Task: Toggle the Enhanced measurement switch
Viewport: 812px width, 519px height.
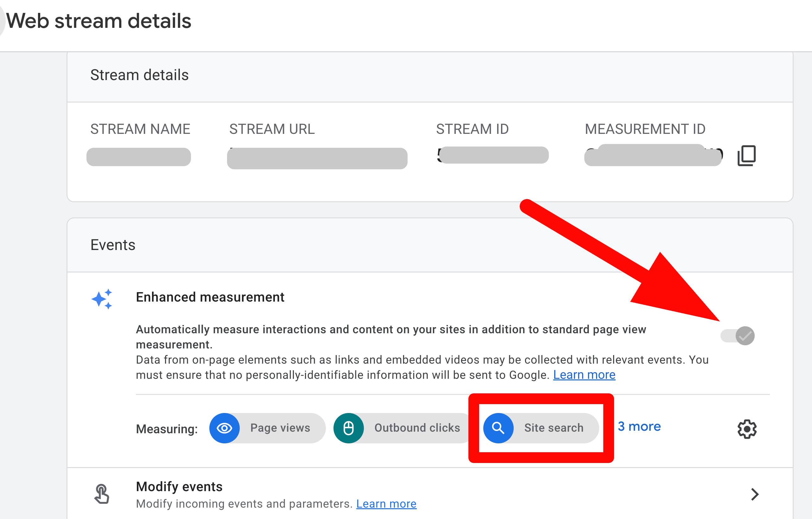Action: tap(738, 336)
